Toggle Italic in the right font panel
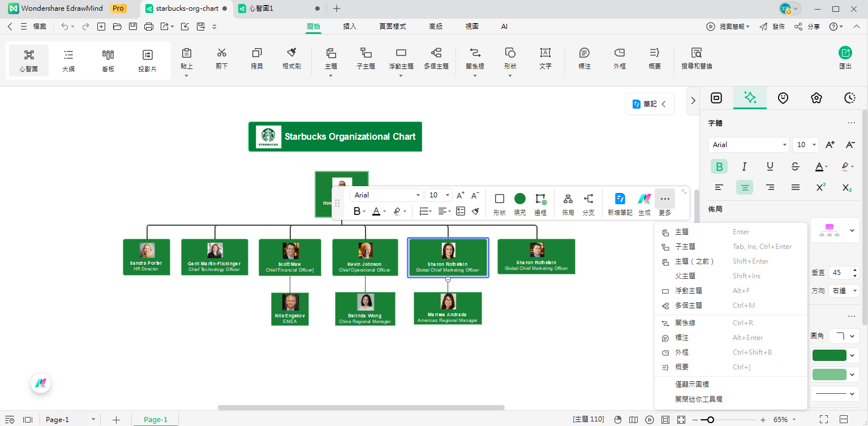 744,166
